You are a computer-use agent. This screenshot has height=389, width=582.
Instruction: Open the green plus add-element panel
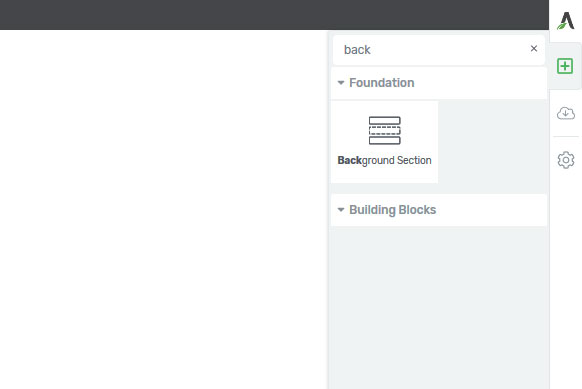(565, 66)
